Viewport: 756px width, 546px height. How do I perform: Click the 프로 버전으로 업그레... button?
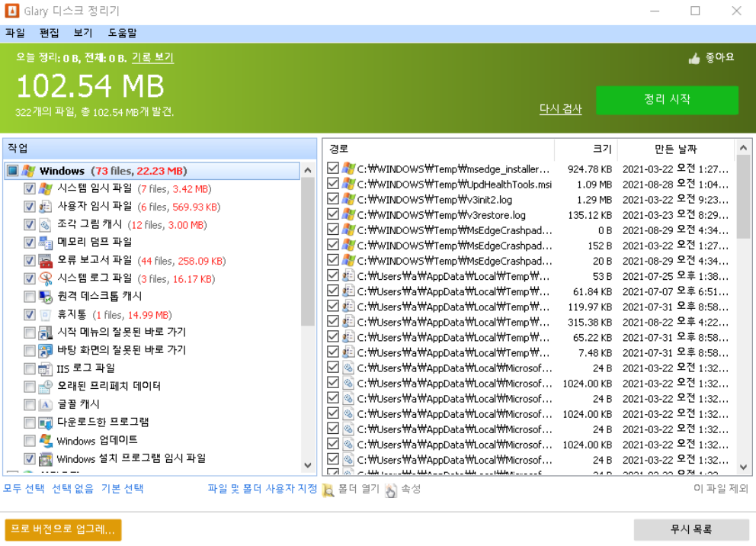63,529
